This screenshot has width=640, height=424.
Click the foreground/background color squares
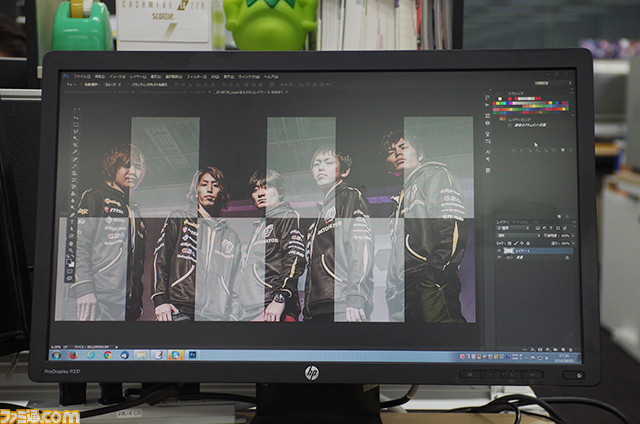71,262
